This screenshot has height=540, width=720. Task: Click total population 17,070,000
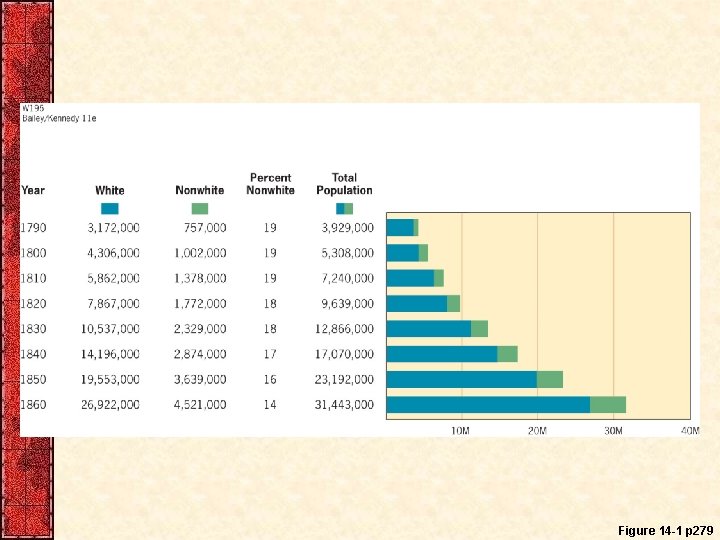[344, 354]
